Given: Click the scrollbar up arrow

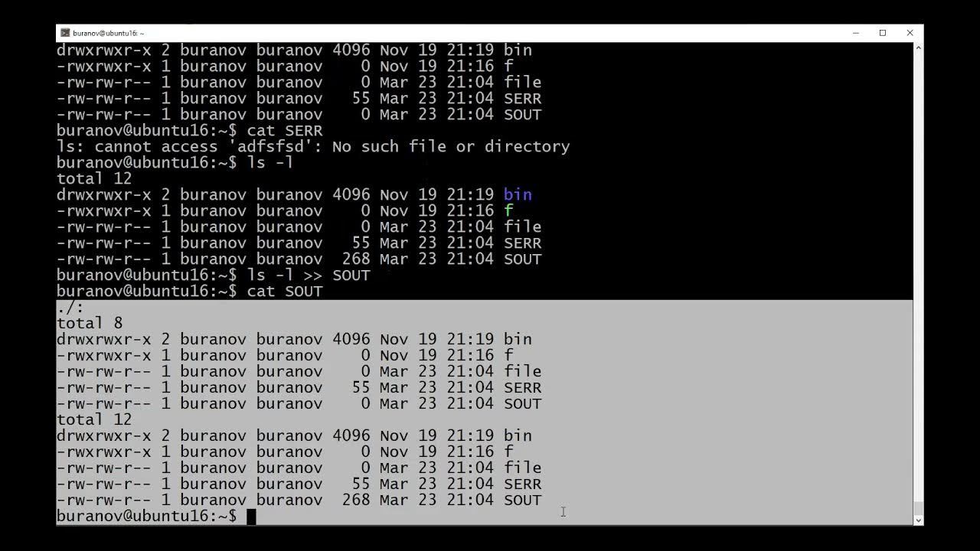Looking at the screenshot, I should click(x=918, y=47).
